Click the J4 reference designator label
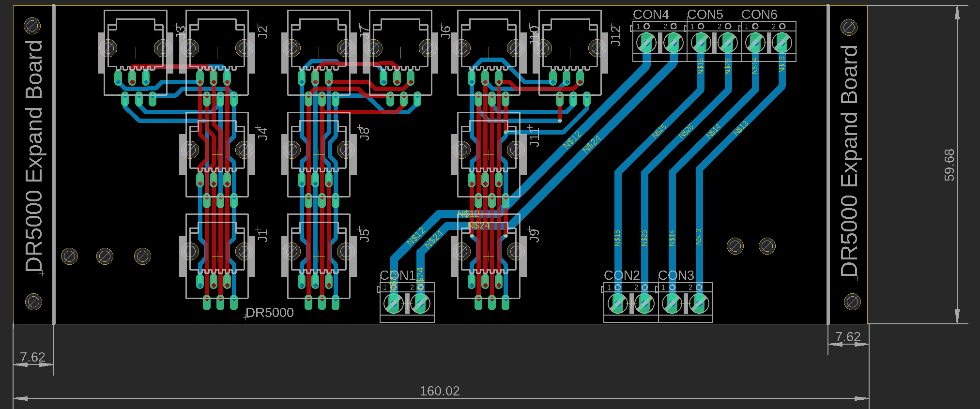This screenshot has height=409, width=980. tap(262, 134)
